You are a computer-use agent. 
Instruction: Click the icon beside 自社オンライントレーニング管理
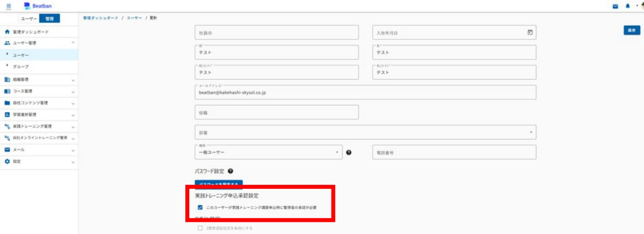pos(7,138)
